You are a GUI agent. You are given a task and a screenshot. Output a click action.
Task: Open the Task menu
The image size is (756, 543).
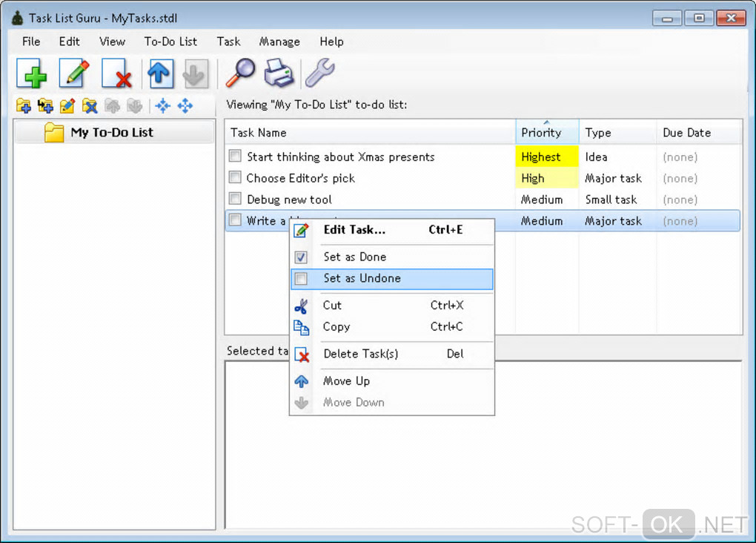click(228, 42)
